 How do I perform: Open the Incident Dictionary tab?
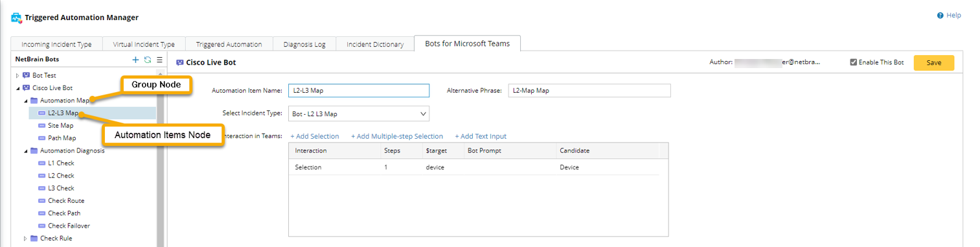[x=375, y=44]
